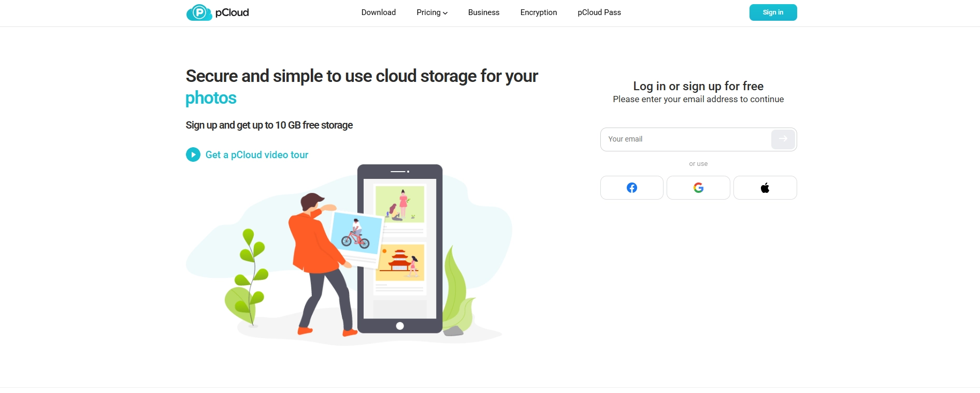This screenshot has width=980, height=393.
Task: Go to the Business page
Action: coord(484,12)
